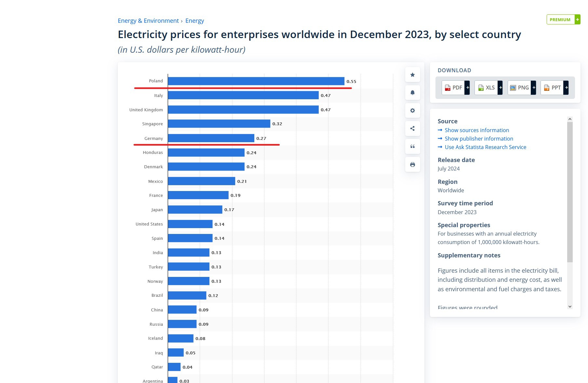Click the print chart icon
Viewport: 588px width, 383px height.
[412, 164]
